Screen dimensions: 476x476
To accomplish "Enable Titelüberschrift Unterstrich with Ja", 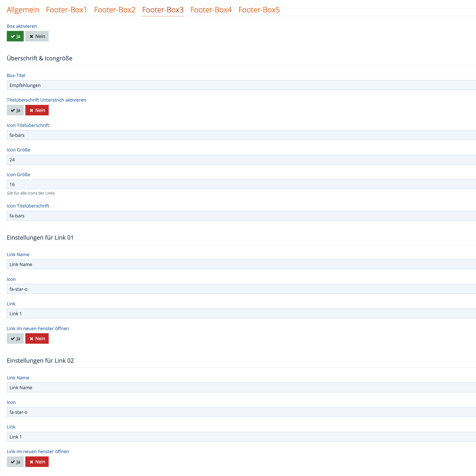I will click(15, 110).
